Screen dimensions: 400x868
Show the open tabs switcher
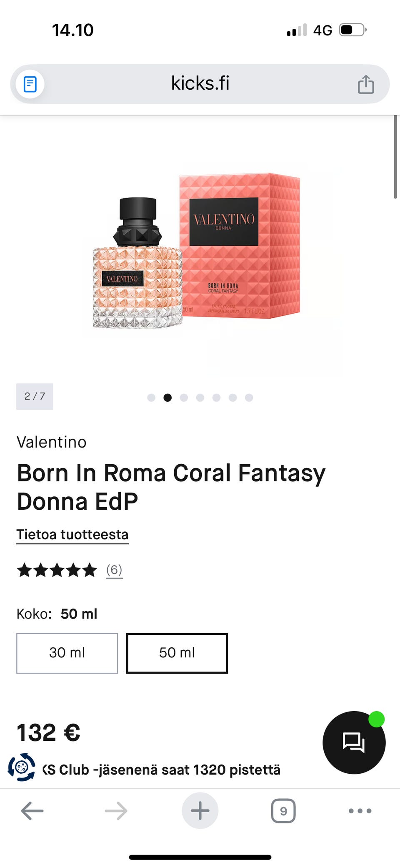(x=283, y=811)
